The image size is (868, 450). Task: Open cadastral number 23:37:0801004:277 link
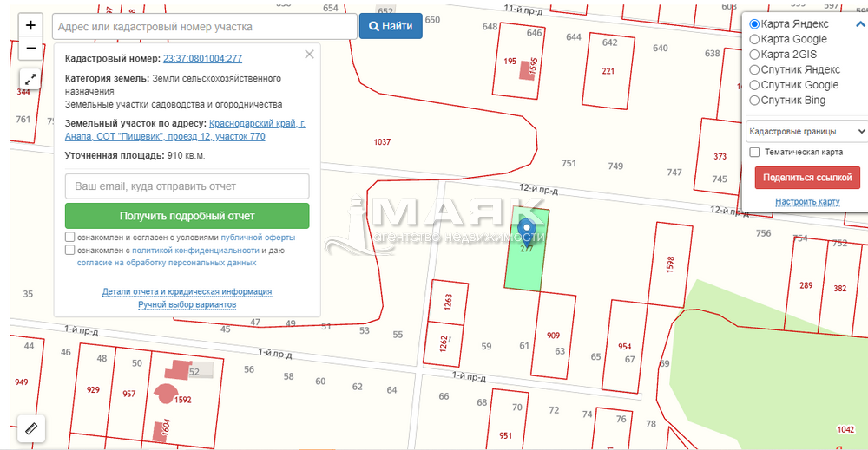(x=202, y=59)
